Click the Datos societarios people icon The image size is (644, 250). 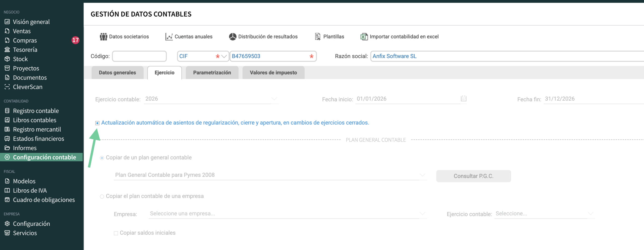103,37
